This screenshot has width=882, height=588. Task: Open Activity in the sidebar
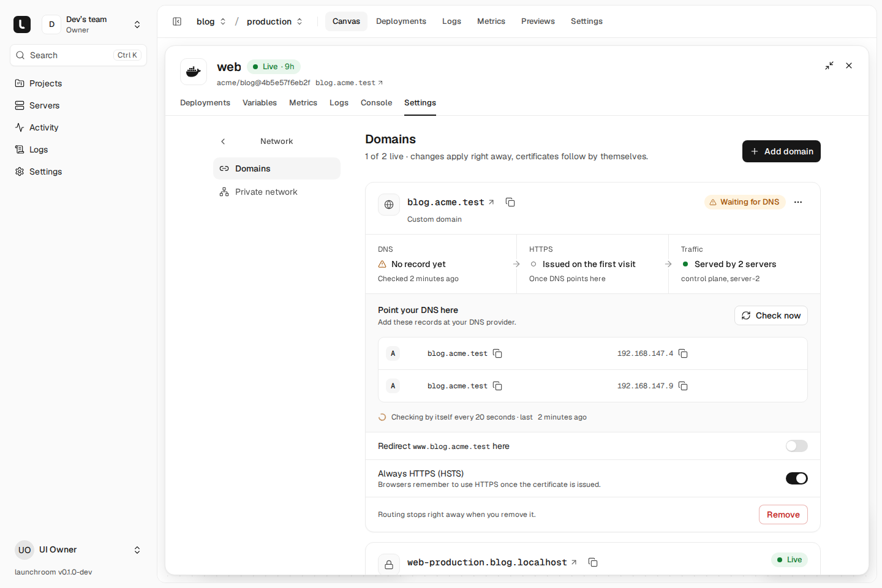pos(78,127)
